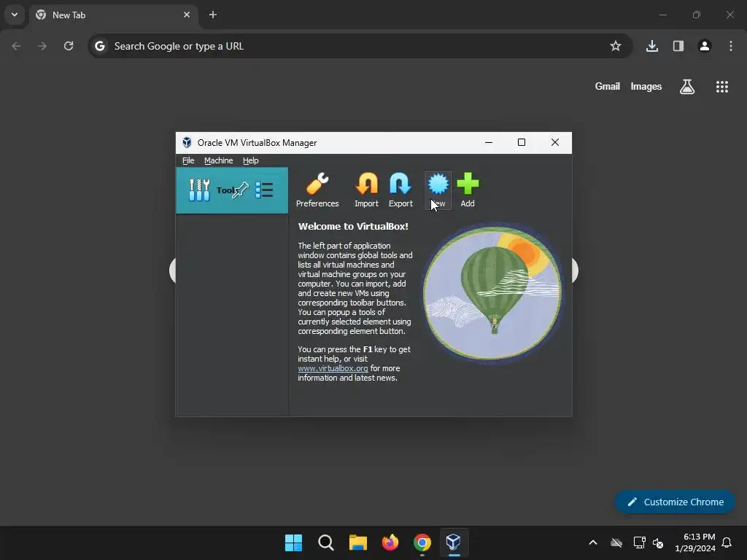Open the File menu in VirtualBox

188,160
